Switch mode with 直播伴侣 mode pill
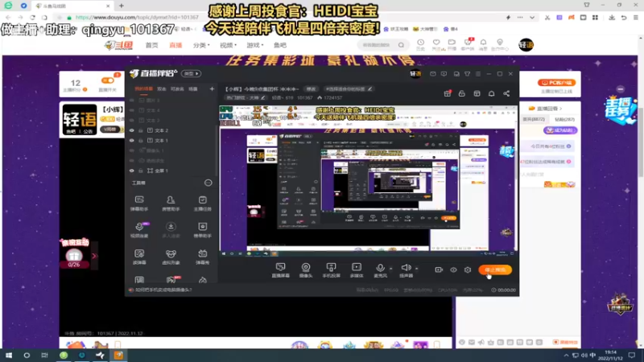 pyautogui.click(x=192, y=73)
